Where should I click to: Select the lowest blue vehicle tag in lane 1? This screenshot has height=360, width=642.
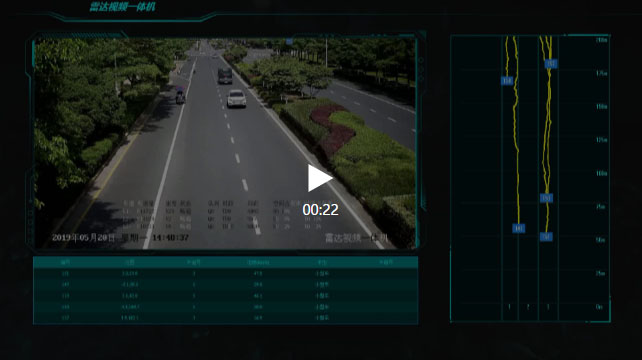click(518, 228)
